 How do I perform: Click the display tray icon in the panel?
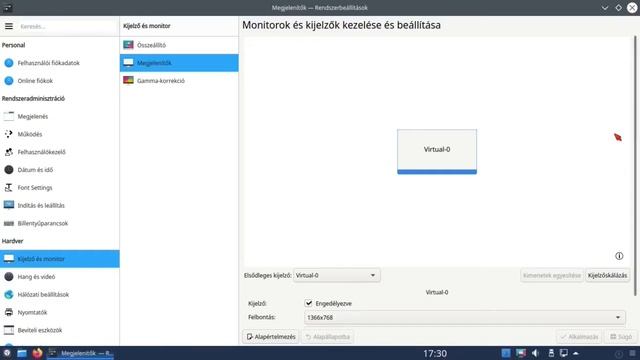coord(564,353)
